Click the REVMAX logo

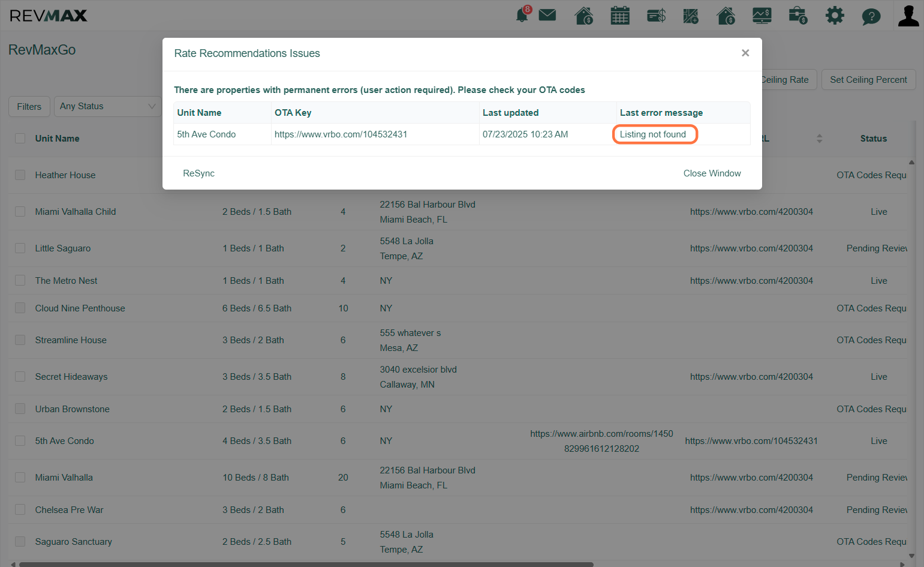click(x=49, y=16)
